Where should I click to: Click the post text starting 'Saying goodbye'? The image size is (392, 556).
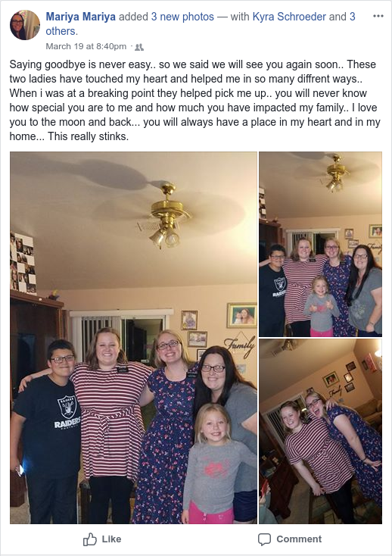click(194, 100)
